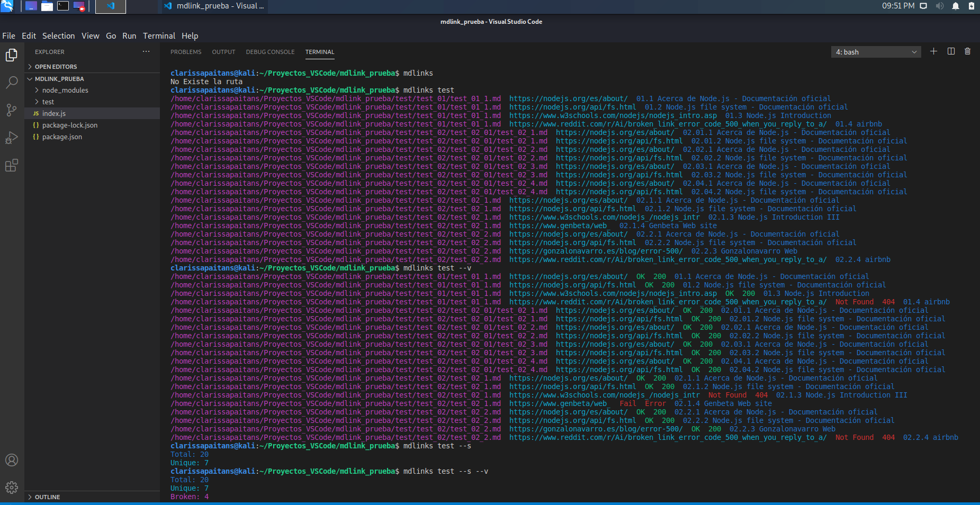Open the file manager from taskbar

coord(47,6)
